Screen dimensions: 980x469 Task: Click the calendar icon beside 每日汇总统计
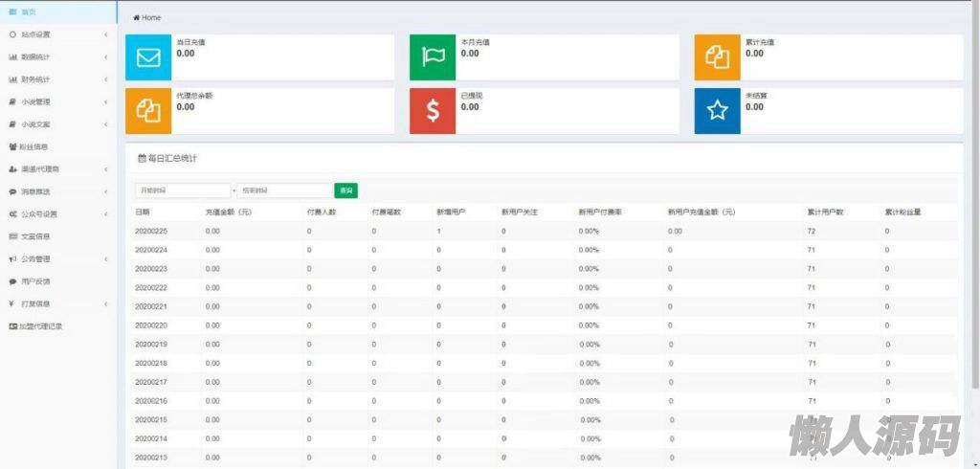tap(142, 158)
